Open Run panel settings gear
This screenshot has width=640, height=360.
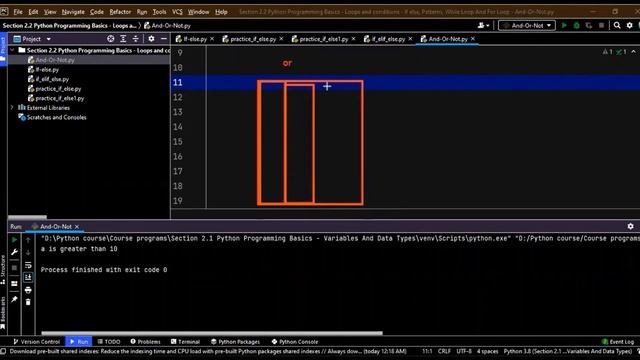tap(630, 226)
